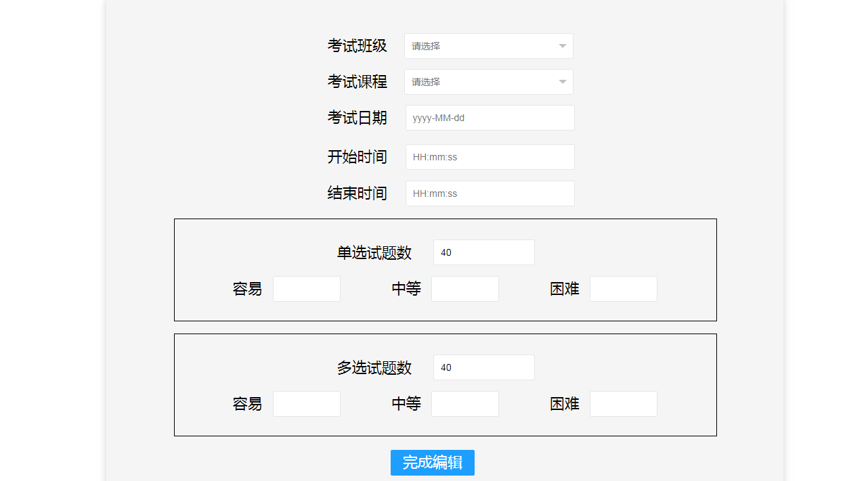Click the 结束时间 time input field

[490, 193]
